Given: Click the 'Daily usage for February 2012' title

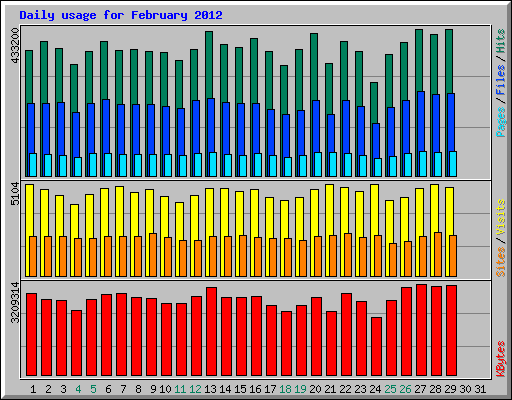Looking at the screenshot, I should click(121, 15).
